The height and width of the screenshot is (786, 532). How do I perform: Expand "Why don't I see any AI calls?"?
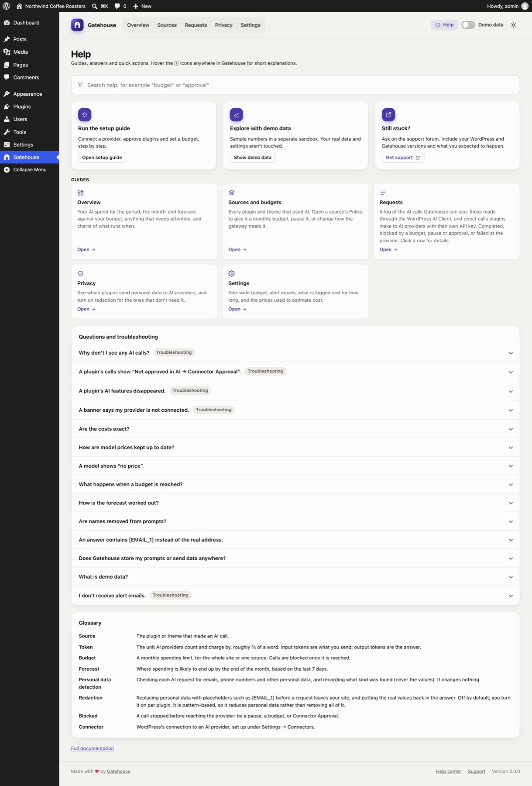click(295, 353)
